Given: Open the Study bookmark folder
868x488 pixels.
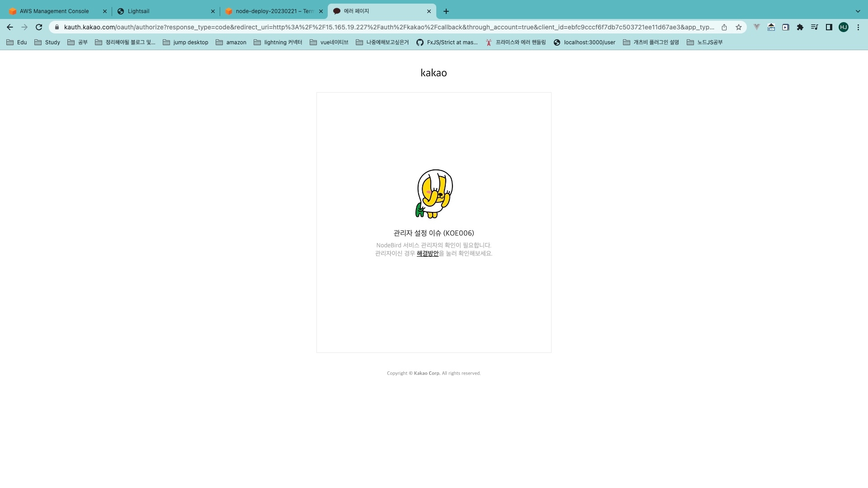Looking at the screenshot, I should 47,42.
